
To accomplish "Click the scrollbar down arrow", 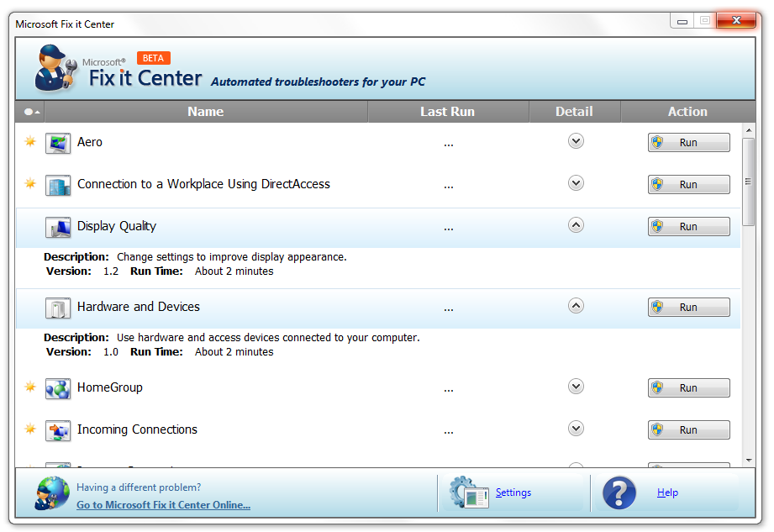I will pos(748,461).
